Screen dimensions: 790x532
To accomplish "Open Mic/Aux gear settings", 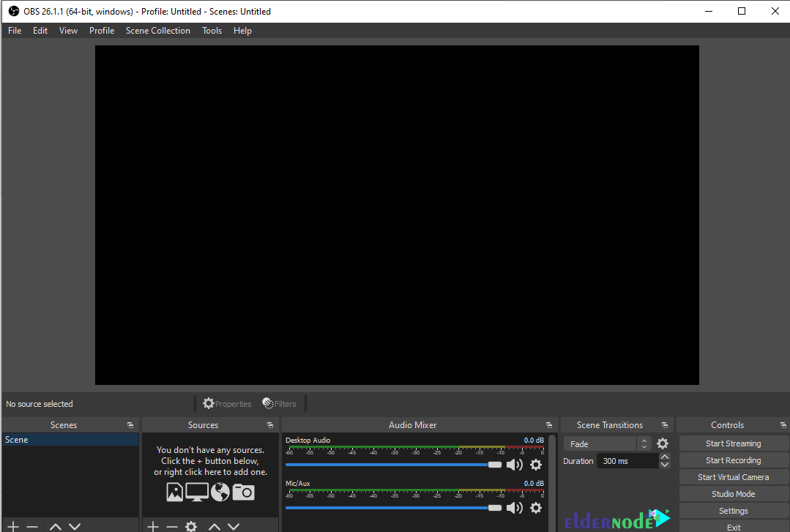I will click(536, 508).
